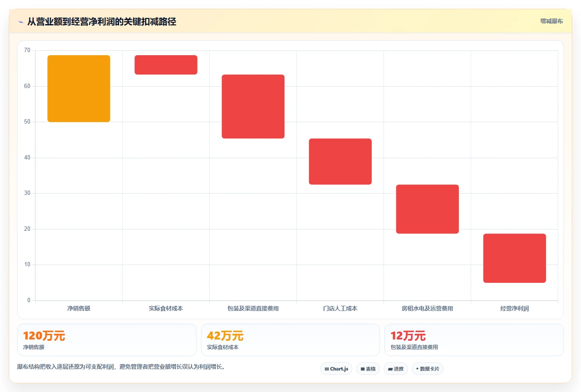The height and width of the screenshot is (392, 581).
Task: Click the 增减瀑布 label in the header
Action: 551,21
